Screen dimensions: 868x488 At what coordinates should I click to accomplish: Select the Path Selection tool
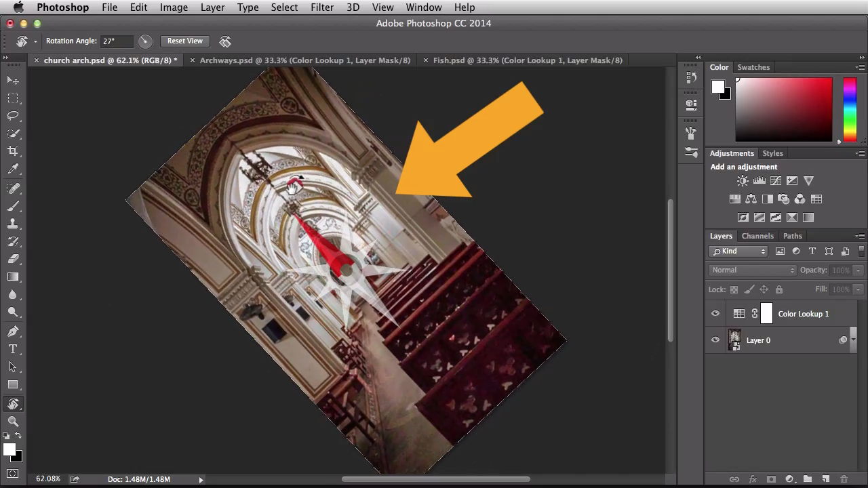click(13, 367)
